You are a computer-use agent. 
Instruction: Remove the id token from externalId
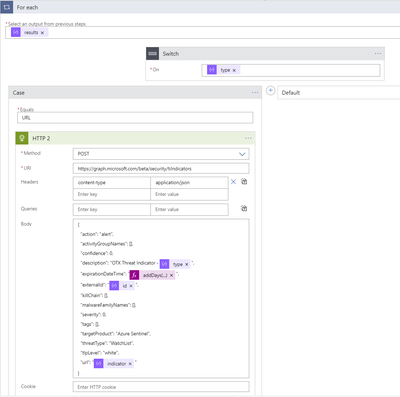[x=131, y=286]
